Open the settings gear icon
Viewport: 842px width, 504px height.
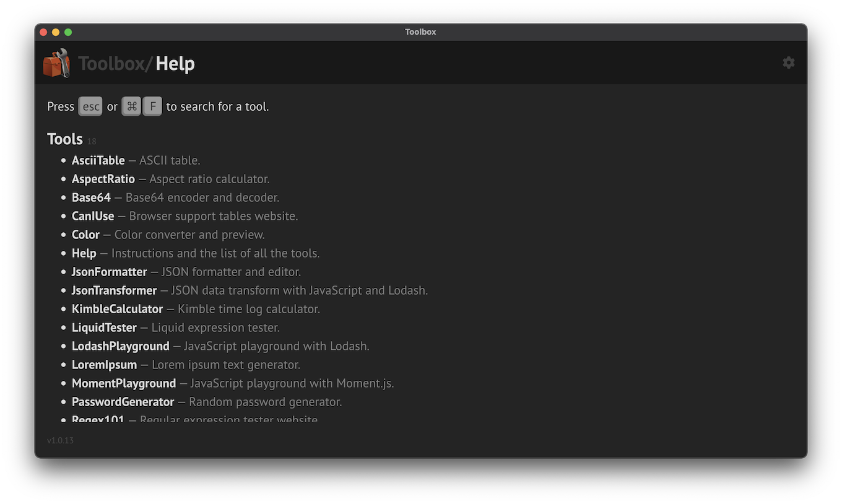(788, 63)
